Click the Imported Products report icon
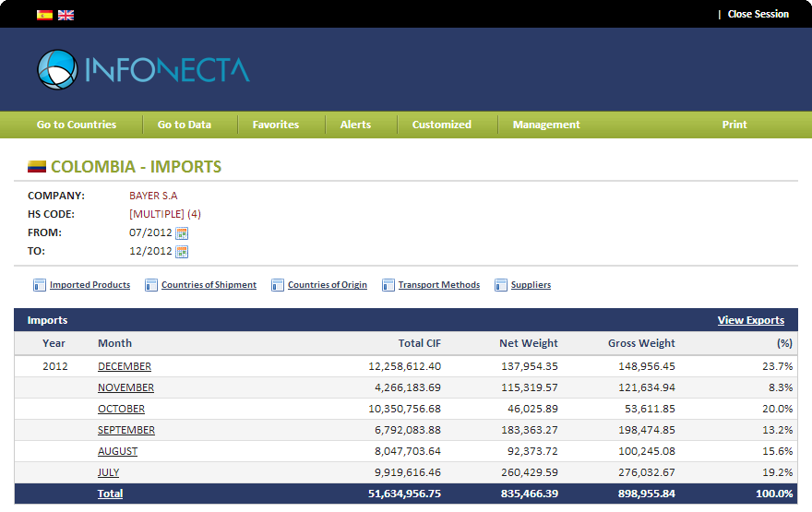The image size is (812, 512). (40, 285)
